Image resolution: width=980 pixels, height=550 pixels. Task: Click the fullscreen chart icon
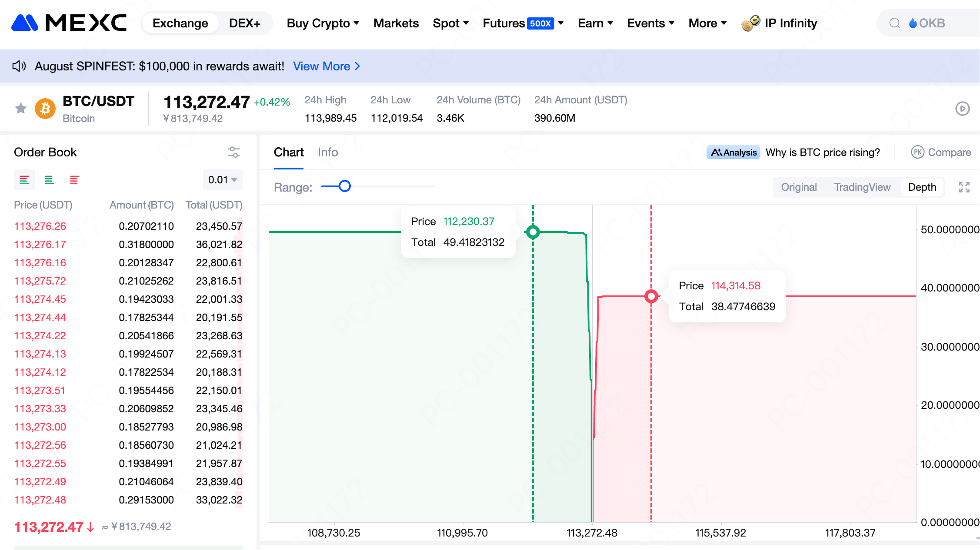click(x=964, y=187)
